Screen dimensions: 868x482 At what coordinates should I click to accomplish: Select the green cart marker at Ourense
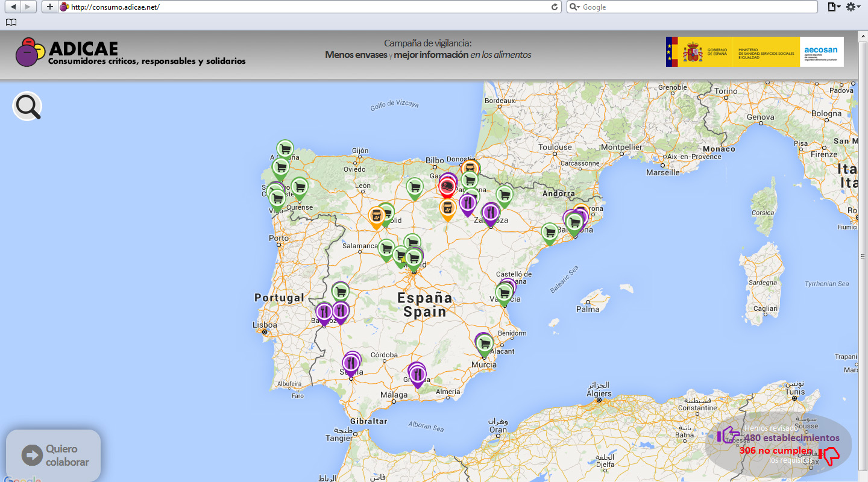click(x=299, y=187)
